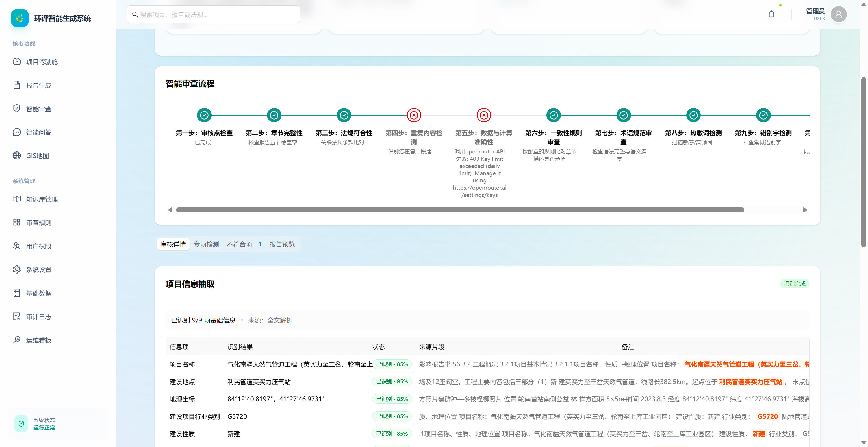
Task: Click the 项目驾驶舱 dashboard icon
Action: (x=17, y=62)
